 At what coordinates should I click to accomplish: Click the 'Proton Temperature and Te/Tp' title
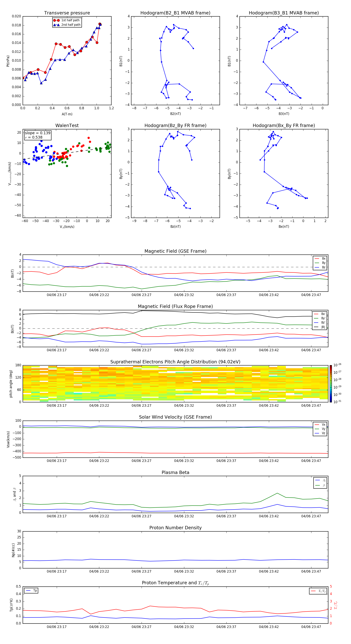click(x=175, y=583)
